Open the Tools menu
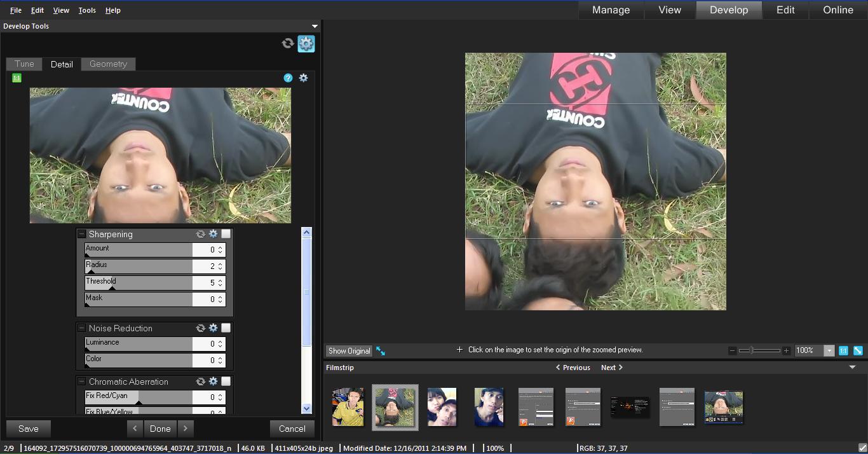Image resolution: width=868 pixels, height=454 pixels. click(87, 10)
